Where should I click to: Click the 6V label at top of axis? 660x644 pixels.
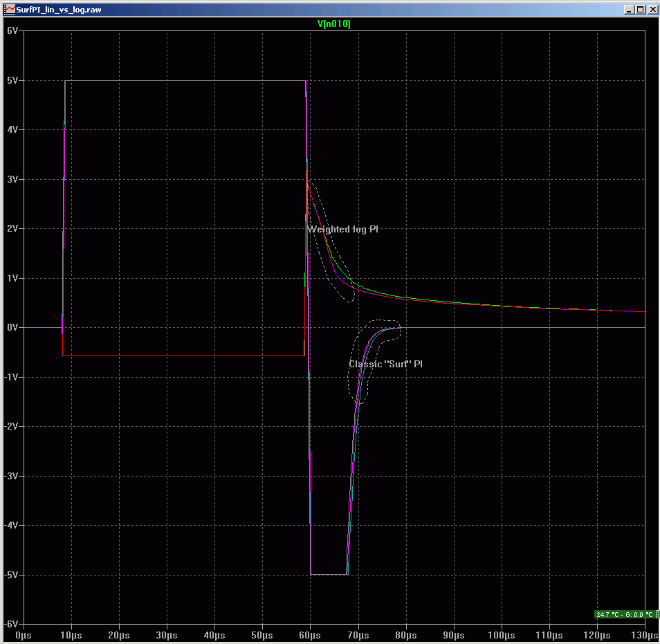coord(12,31)
